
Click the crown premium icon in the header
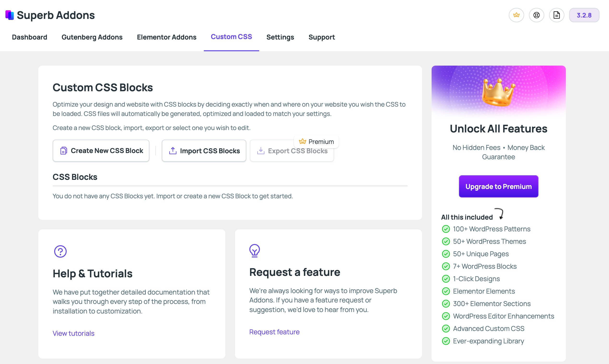[x=516, y=15]
